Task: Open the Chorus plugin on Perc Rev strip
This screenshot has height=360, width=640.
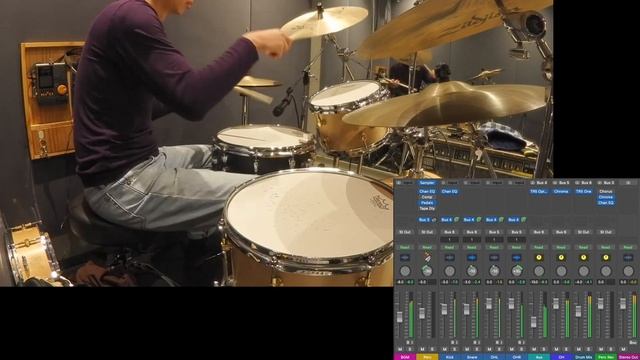Action: [x=606, y=191]
